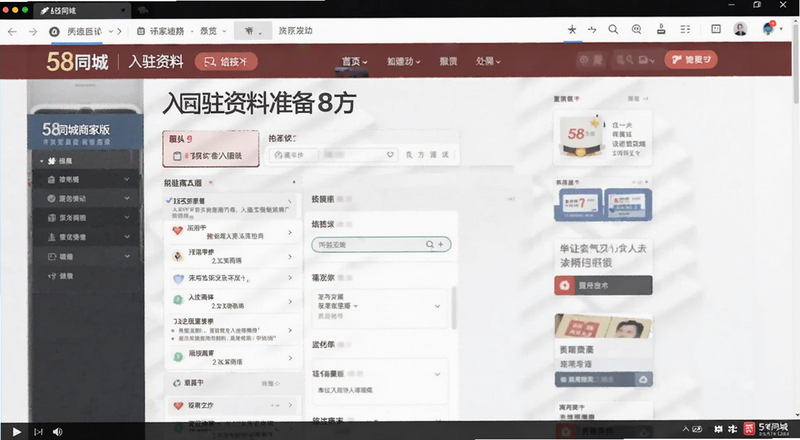Click the plus icon inside the green-bordered search field
800x440 pixels.
point(441,245)
